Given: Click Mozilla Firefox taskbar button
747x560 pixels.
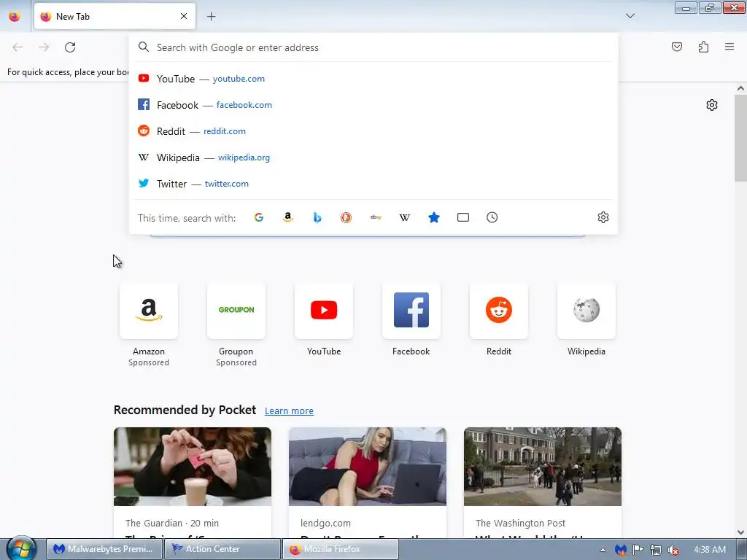Looking at the screenshot, I should 340,549.
